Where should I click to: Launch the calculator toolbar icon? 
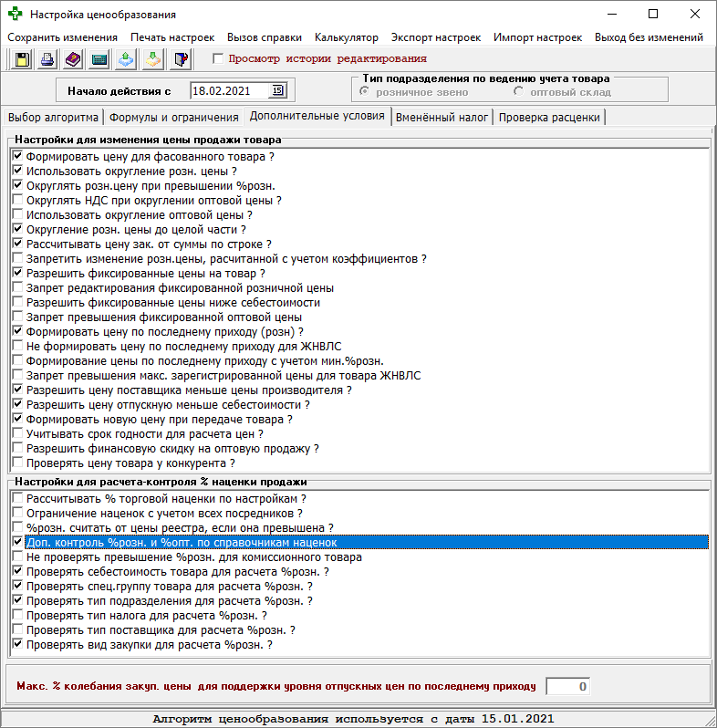pos(100,59)
